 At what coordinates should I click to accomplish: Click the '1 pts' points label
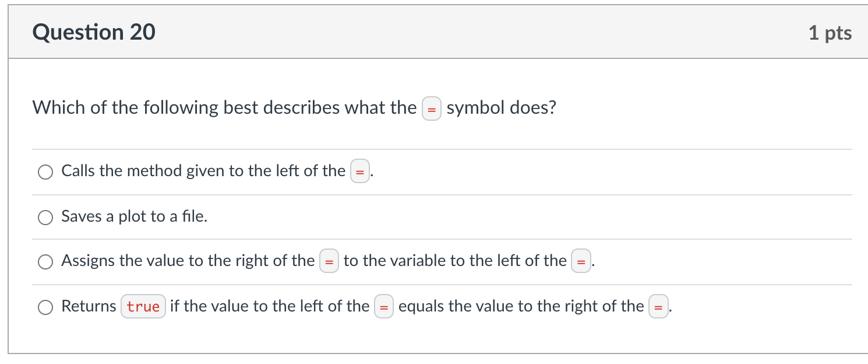click(830, 33)
